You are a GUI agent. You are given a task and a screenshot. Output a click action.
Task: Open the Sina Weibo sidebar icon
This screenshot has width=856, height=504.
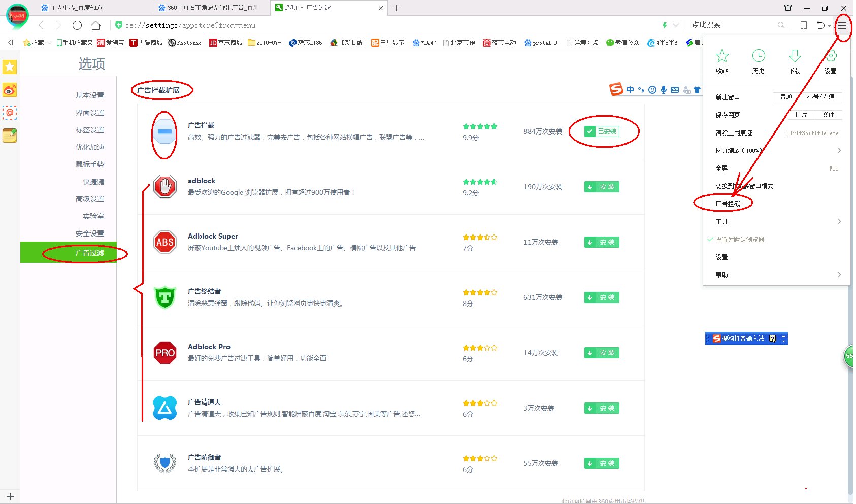[10, 90]
